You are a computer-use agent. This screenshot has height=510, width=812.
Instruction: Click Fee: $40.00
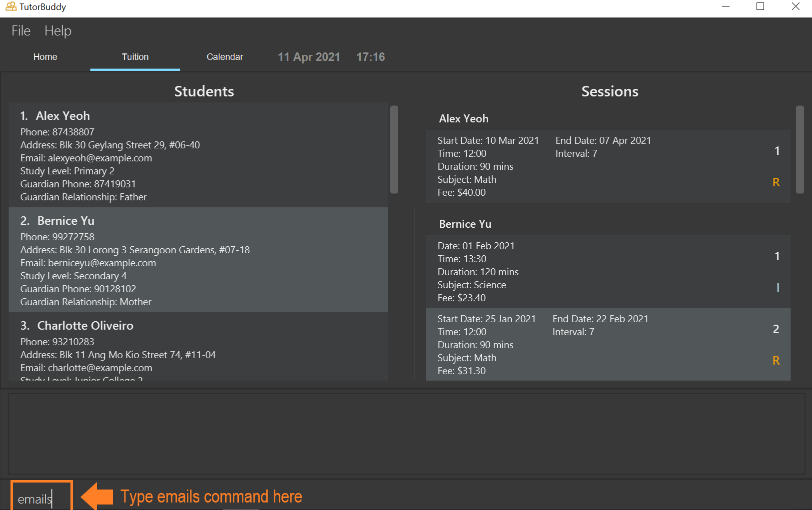462,193
